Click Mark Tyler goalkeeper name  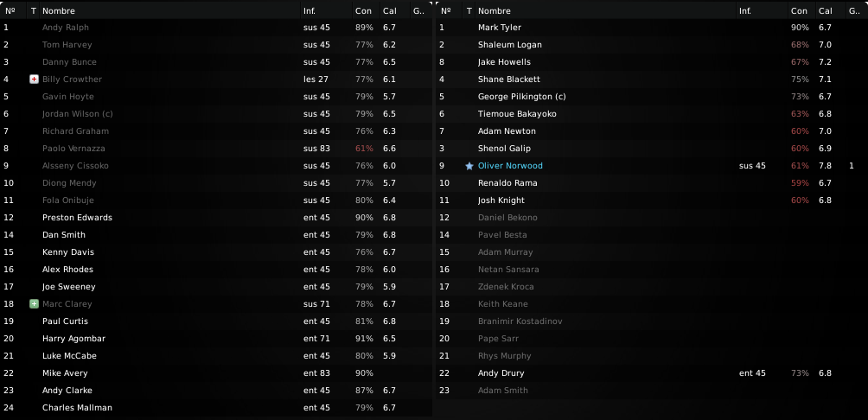(x=500, y=28)
